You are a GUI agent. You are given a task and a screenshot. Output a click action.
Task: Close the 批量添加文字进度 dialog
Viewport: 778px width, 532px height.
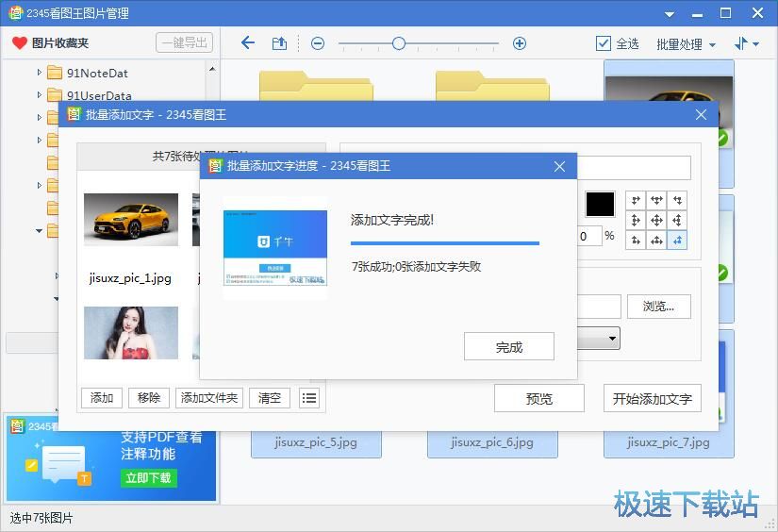point(559,166)
